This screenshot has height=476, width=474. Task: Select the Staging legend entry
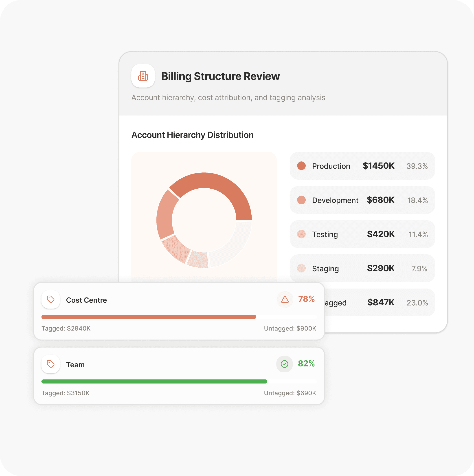[x=362, y=268]
